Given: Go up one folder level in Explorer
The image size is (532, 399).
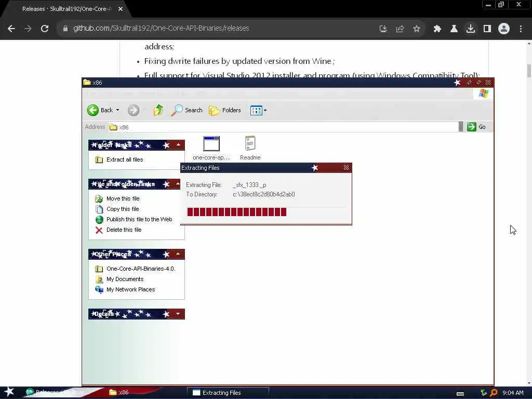Looking at the screenshot, I should point(158,110).
